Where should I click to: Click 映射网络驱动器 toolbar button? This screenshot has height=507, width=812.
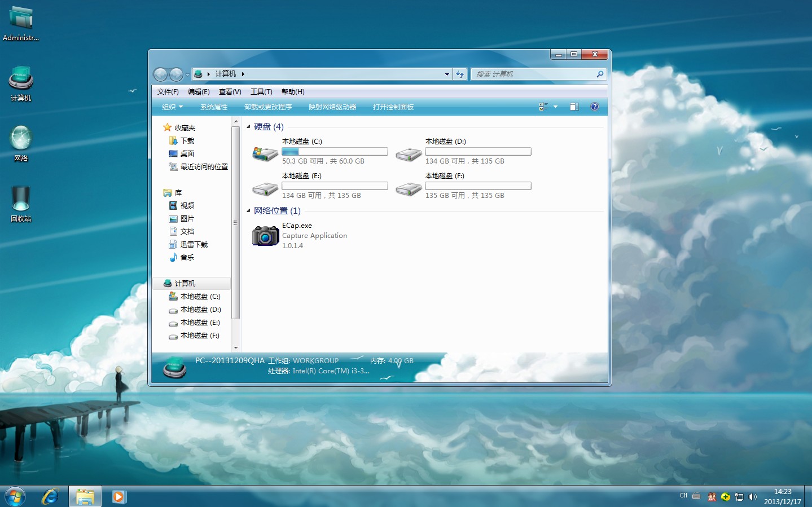pyautogui.click(x=332, y=107)
